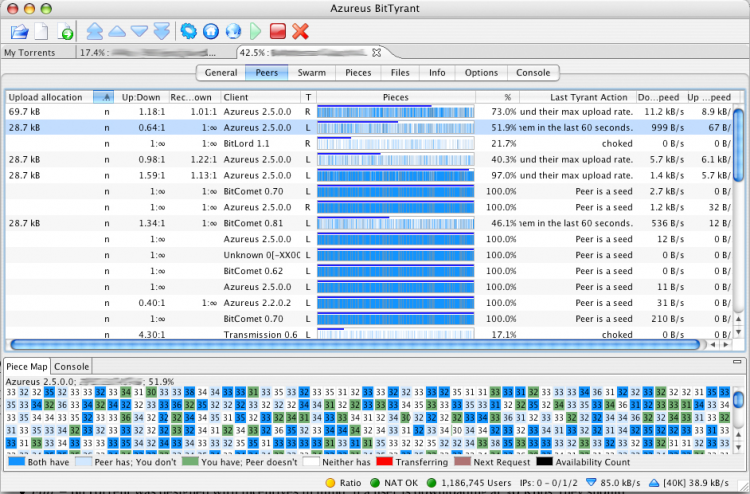Sort peers by Client column
Image resolution: width=750 pixels, height=494 pixels.
coord(261,97)
